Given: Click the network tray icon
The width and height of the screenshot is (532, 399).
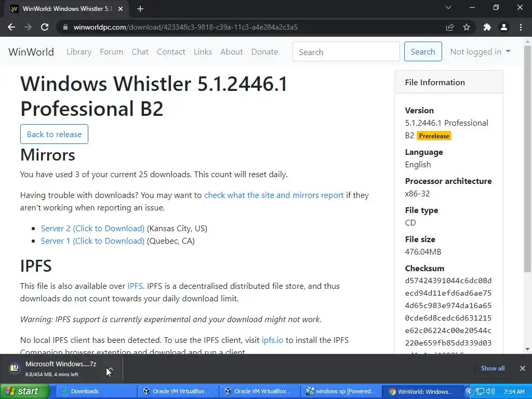Looking at the screenshot, I should (480, 392).
